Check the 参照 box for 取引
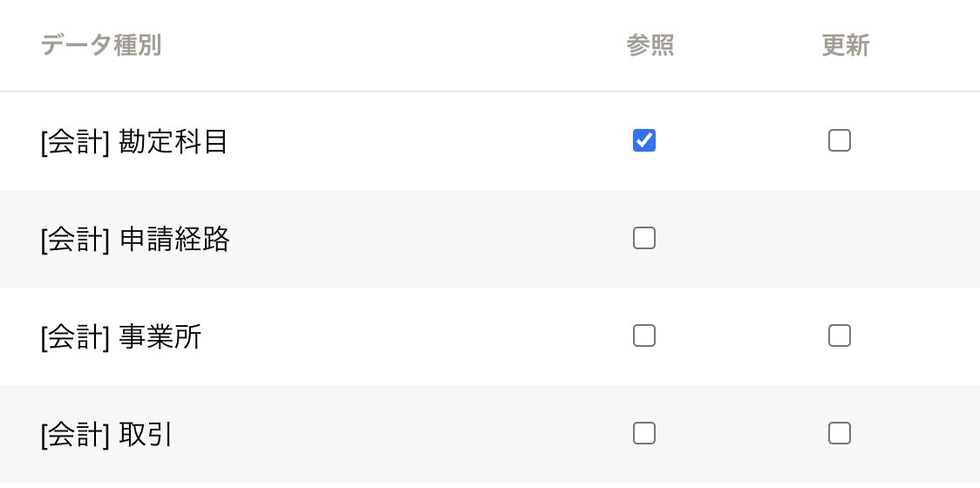Image resolution: width=980 pixels, height=488 pixels. 644,433
